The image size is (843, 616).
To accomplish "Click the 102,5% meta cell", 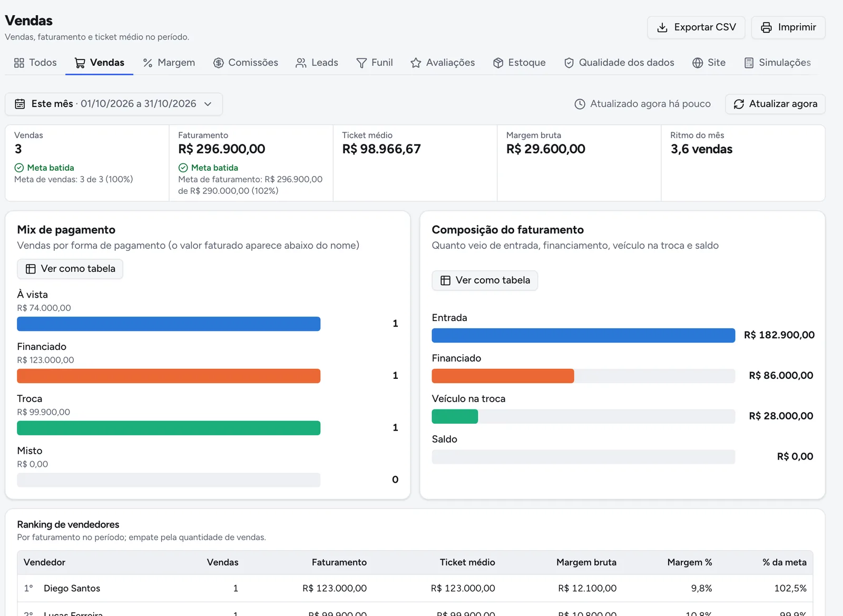I will (x=790, y=588).
